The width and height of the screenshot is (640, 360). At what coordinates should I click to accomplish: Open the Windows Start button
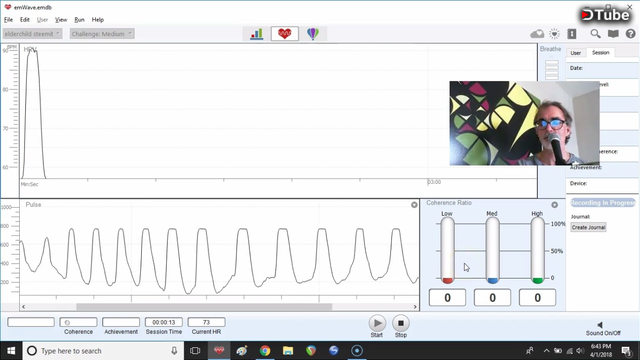pyautogui.click(x=11, y=351)
